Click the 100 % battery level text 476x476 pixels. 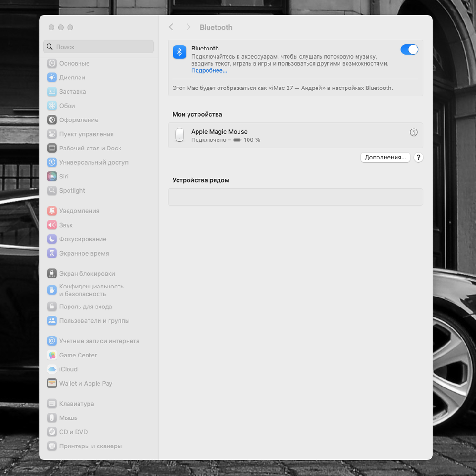pos(252,140)
